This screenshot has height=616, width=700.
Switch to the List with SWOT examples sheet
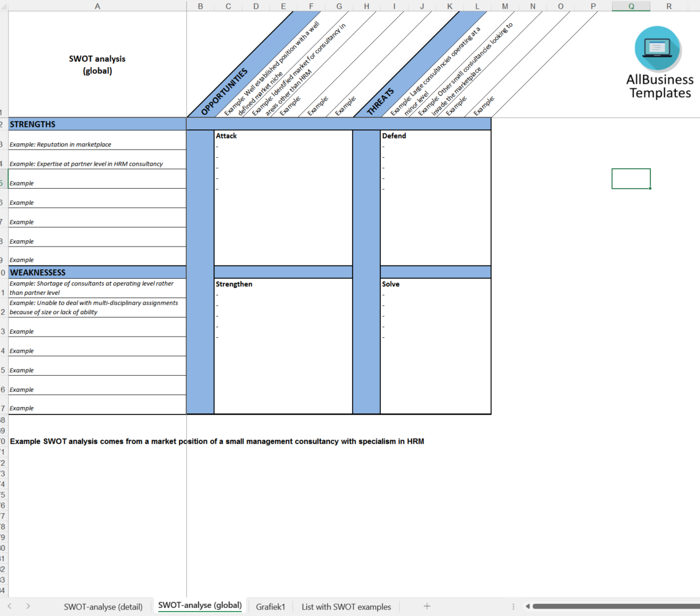click(346, 607)
